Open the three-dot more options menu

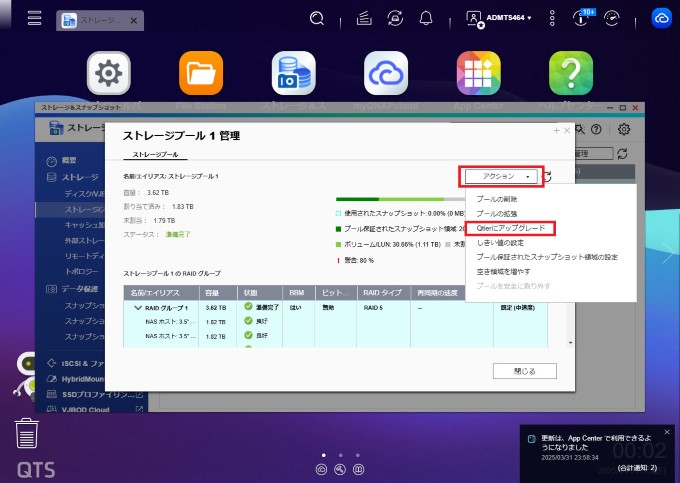552,18
